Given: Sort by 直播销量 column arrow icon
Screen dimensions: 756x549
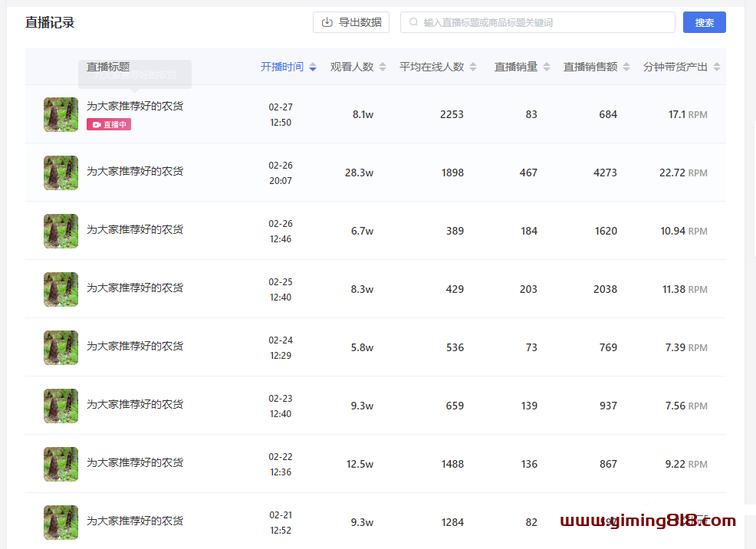Looking at the screenshot, I should pyautogui.click(x=547, y=67).
